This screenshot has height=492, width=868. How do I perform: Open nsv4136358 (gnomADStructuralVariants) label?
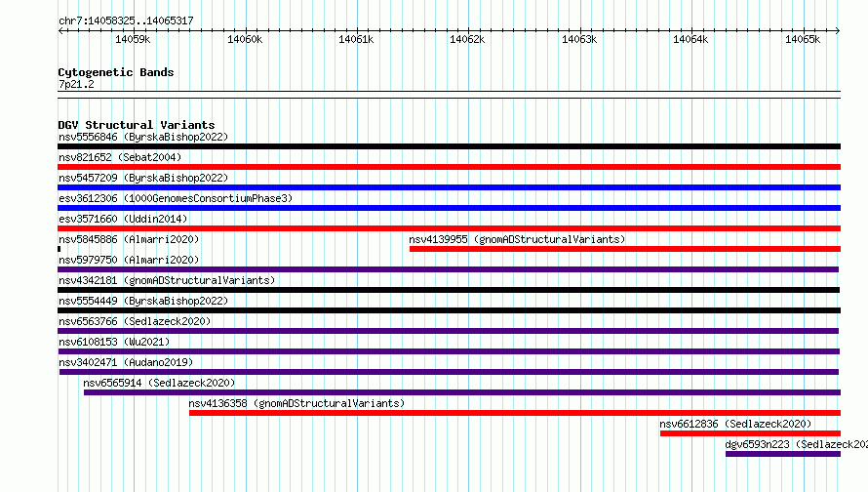tap(296, 403)
